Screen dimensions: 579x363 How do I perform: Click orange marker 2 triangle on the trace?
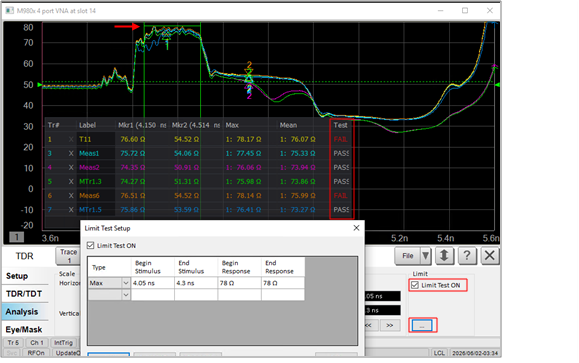pos(249,71)
